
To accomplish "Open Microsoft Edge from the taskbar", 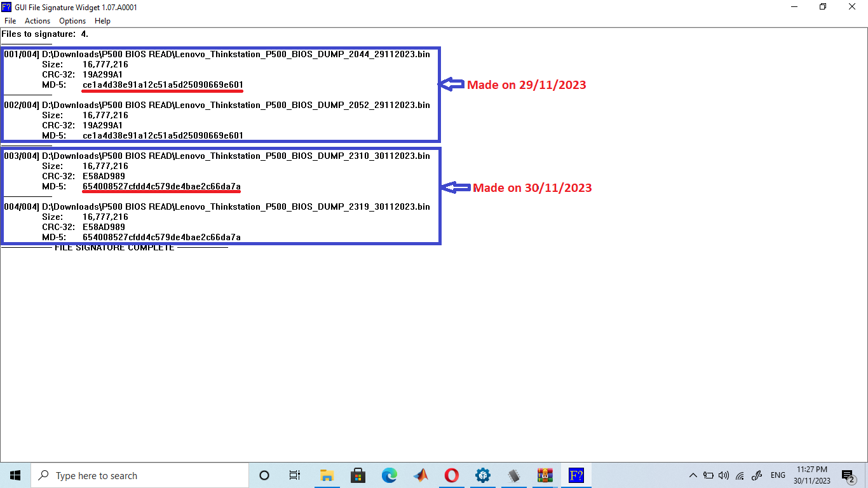I will tap(389, 475).
